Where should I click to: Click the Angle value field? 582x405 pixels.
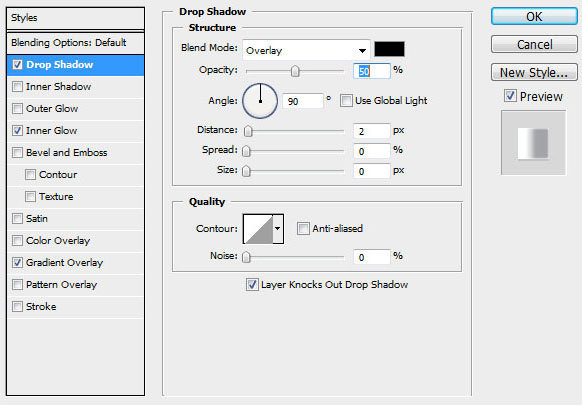303,101
